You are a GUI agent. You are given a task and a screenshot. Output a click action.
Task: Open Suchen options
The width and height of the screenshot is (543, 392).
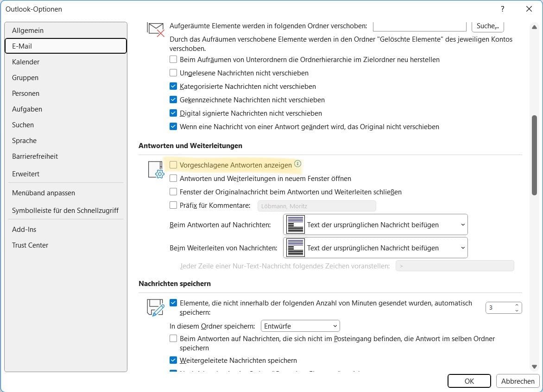point(66,125)
